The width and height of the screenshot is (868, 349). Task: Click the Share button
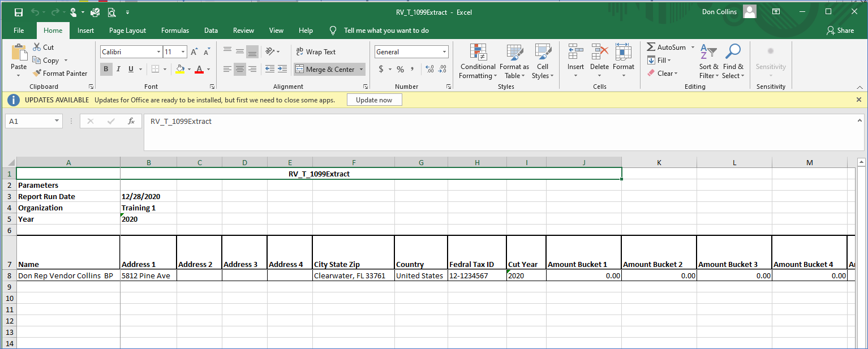click(x=840, y=31)
